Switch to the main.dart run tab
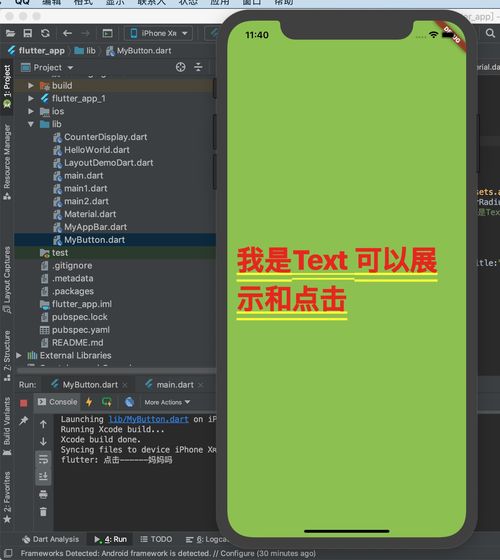The width and height of the screenshot is (500, 560). (175, 385)
